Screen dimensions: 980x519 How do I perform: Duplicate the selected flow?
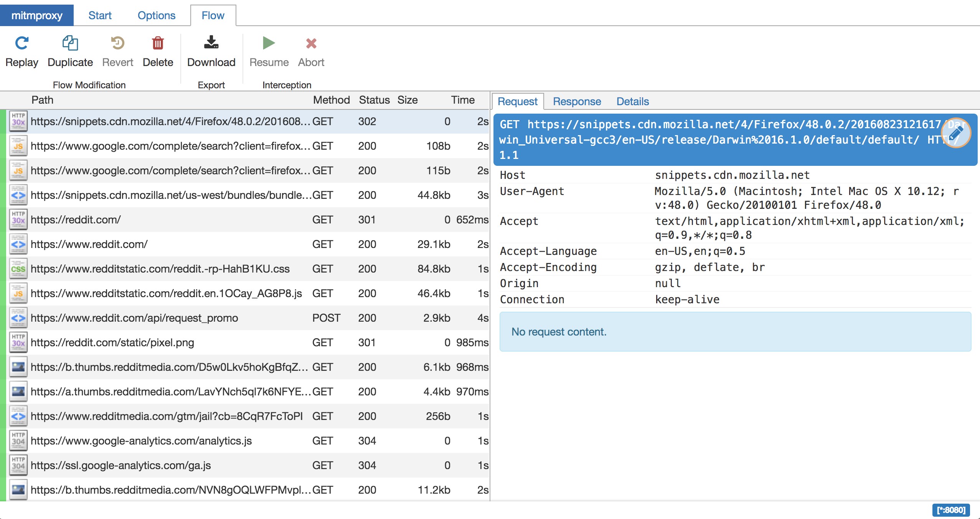point(70,43)
